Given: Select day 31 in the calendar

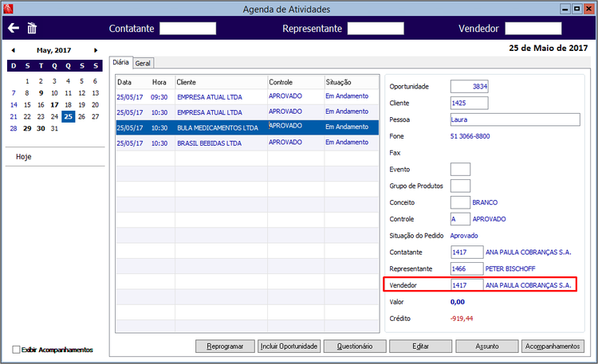Looking at the screenshot, I should pos(54,128).
